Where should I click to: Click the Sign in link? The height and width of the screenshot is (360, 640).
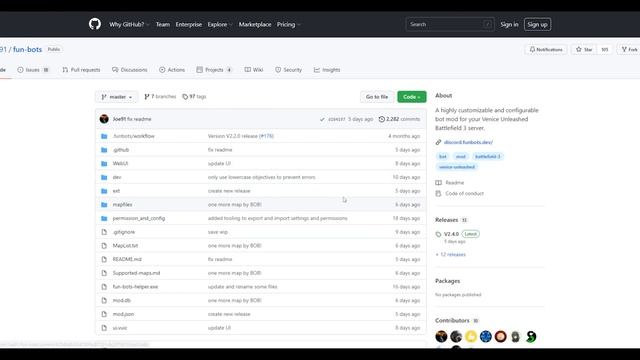point(509,24)
